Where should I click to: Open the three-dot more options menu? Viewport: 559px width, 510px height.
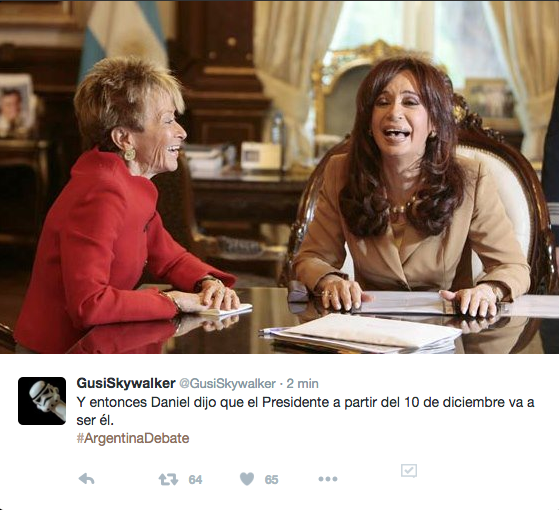[328, 479]
